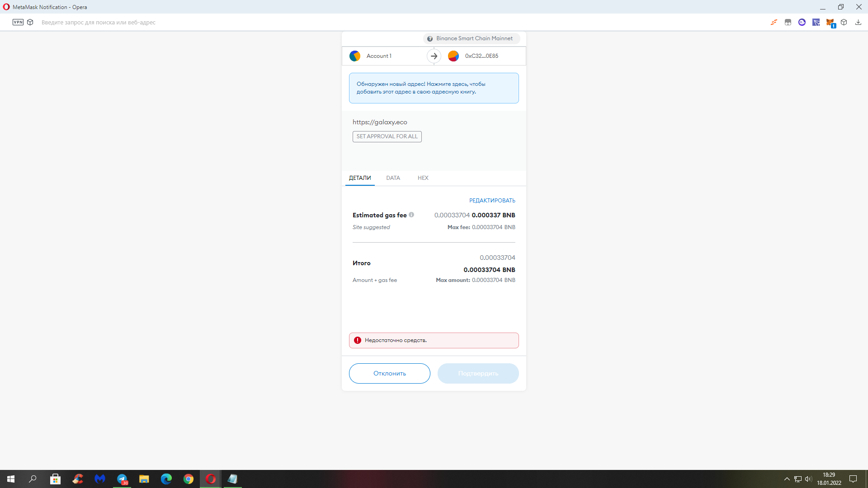The width and height of the screenshot is (868, 488).
Task: Click the 0.000337 BNB gas fee value
Action: (494, 215)
